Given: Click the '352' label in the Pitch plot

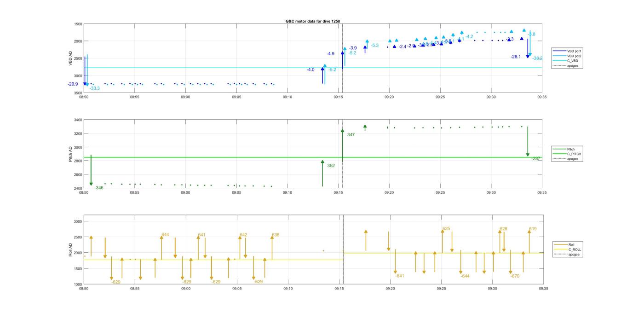Looking at the screenshot, I should click(331, 166).
